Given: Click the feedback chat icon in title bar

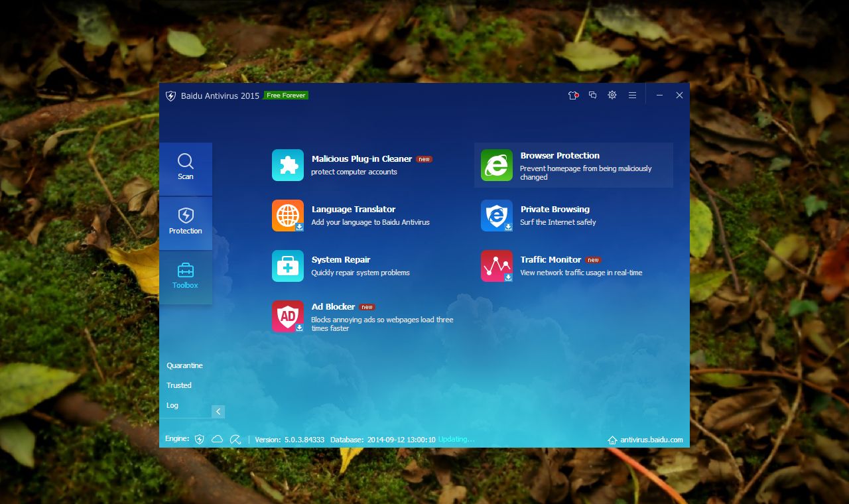Looking at the screenshot, I should coord(593,95).
